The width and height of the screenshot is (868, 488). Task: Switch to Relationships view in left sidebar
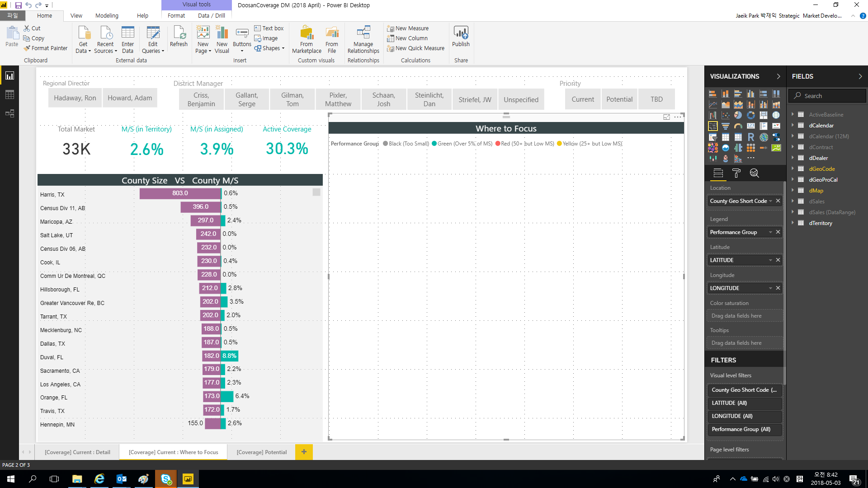(9, 113)
